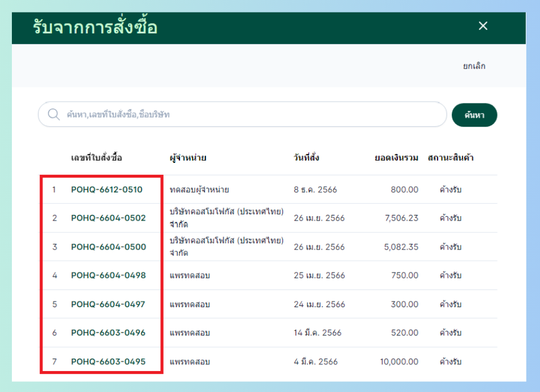Click ค้างรับ status in POHQ-6603-0495 row
Viewport: 540px width, 392px height.
click(x=451, y=361)
